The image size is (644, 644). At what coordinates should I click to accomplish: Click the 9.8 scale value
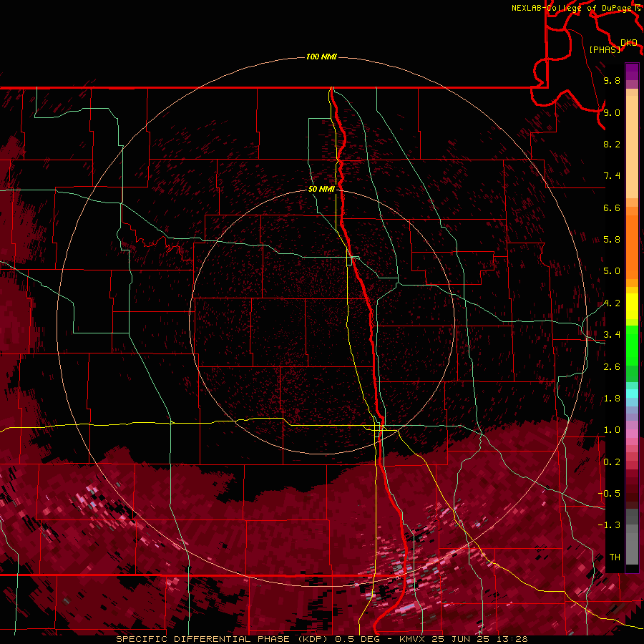[612, 80]
